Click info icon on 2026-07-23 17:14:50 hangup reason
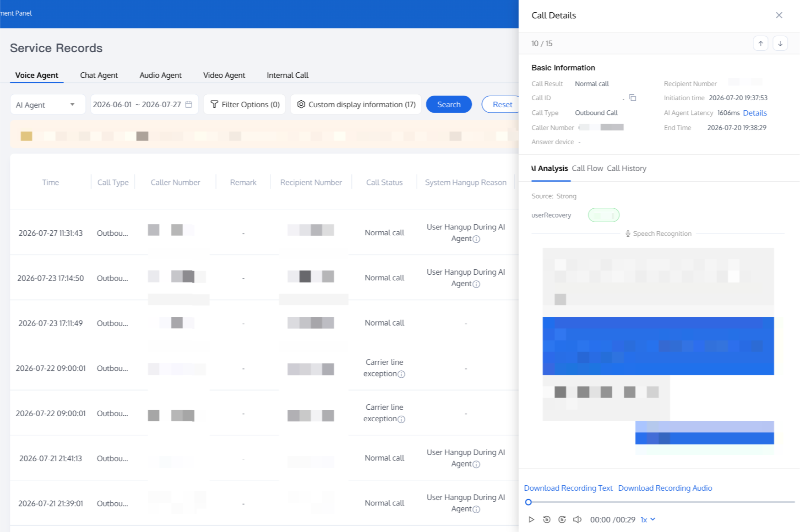The width and height of the screenshot is (800, 532). pyautogui.click(x=476, y=284)
